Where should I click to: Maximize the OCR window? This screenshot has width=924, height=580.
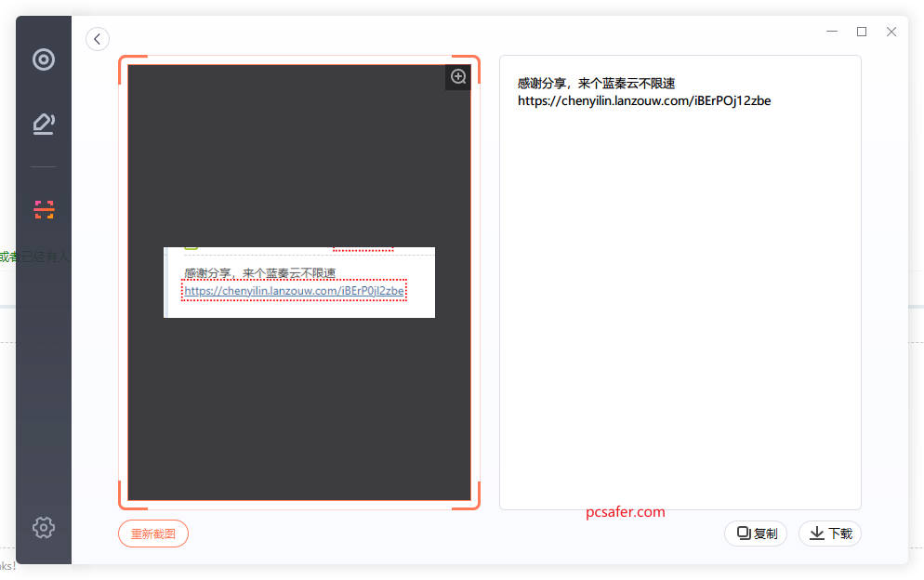click(862, 32)
